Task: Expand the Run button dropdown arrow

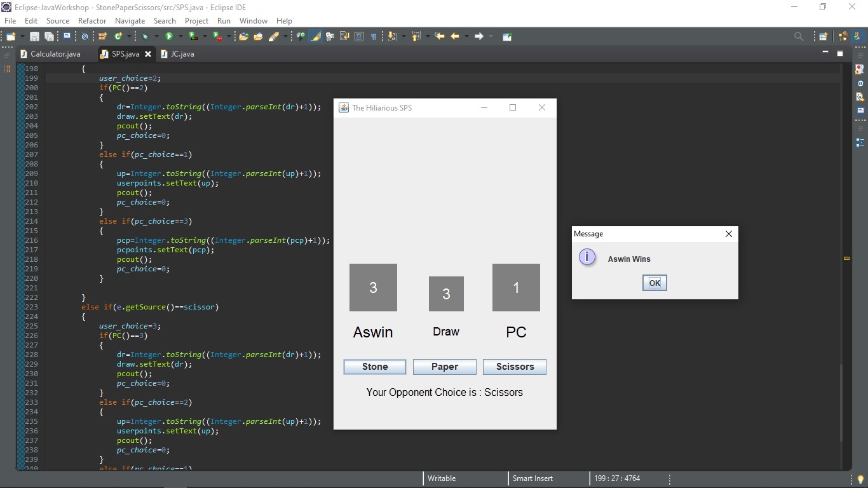Action: [180, 37]
